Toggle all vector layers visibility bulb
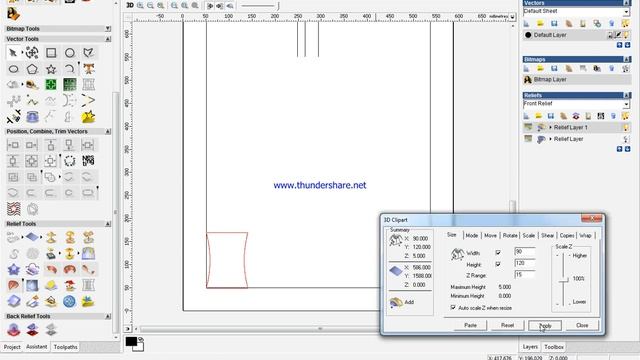The width and height of the screenshot is (640, 360). tap(625, 24)
